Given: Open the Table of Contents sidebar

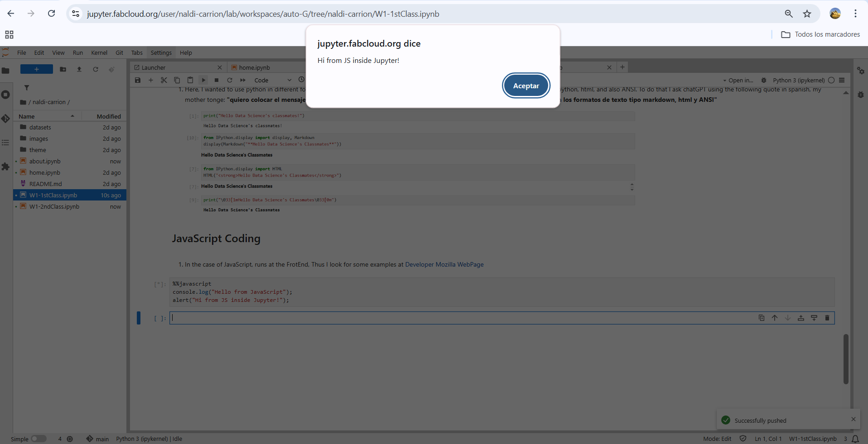Looking at the screenshot, I should click(x=5, y=143).
